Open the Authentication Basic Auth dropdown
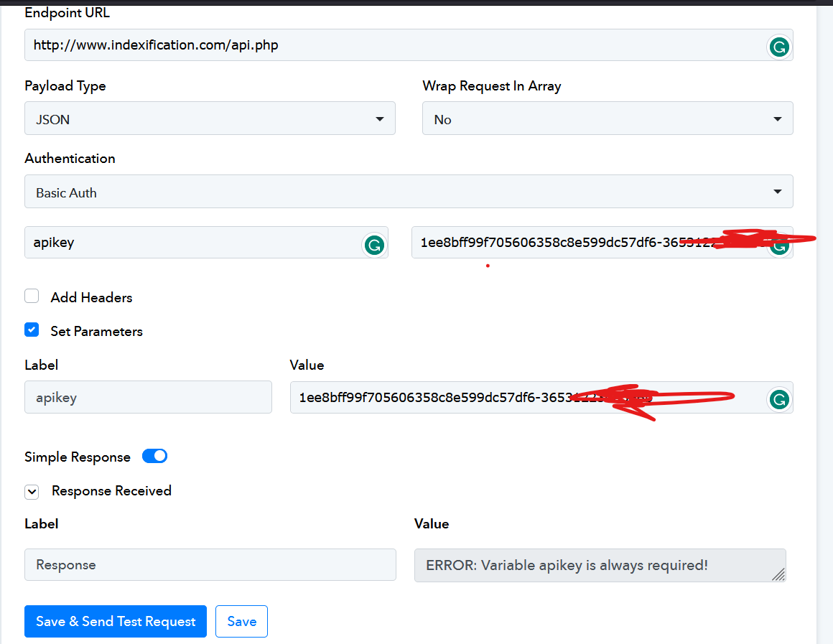 (x=409, y=191)
